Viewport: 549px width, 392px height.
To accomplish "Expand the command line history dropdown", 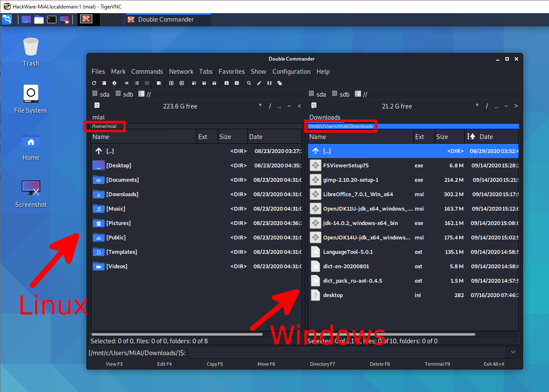I will (513, 352).
